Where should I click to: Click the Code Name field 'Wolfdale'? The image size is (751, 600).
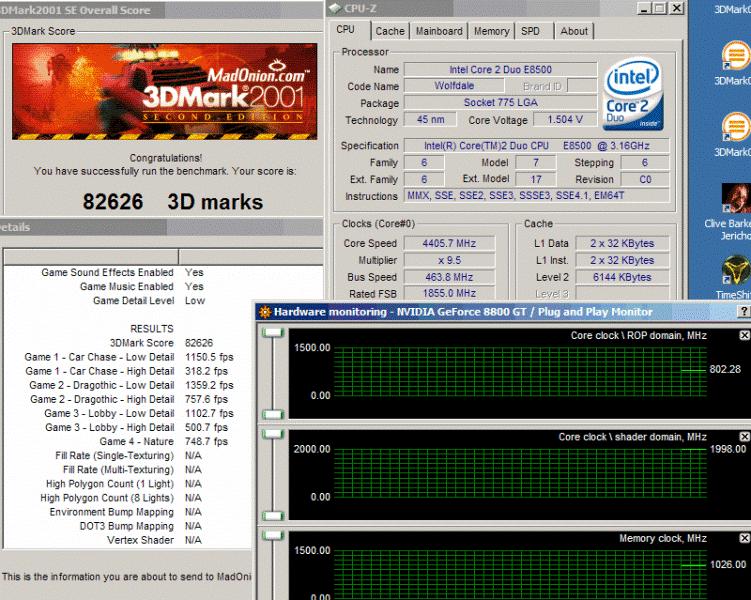click(454, 86)
